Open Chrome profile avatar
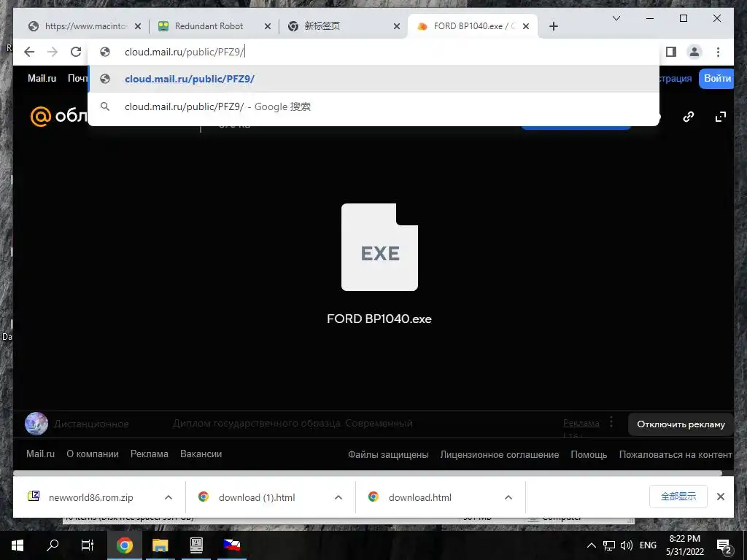This screenshot has height=560, width=747. tap(694, 52)
